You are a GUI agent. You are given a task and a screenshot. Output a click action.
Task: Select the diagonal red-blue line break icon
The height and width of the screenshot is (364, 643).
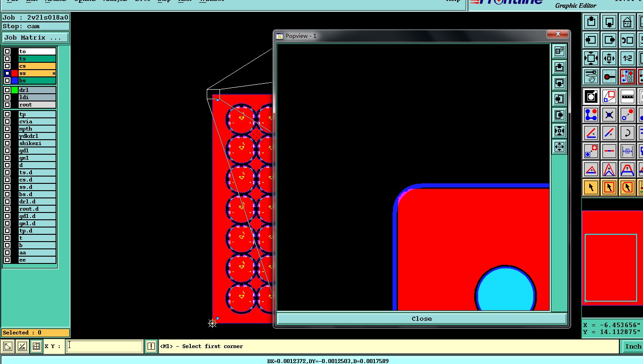(609, 133)
